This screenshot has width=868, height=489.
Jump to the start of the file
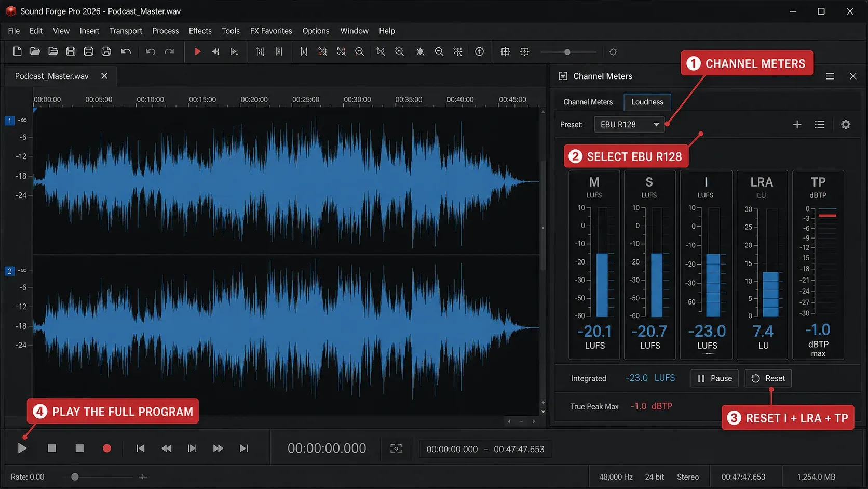pyautogui.click(x=140, y=448)
